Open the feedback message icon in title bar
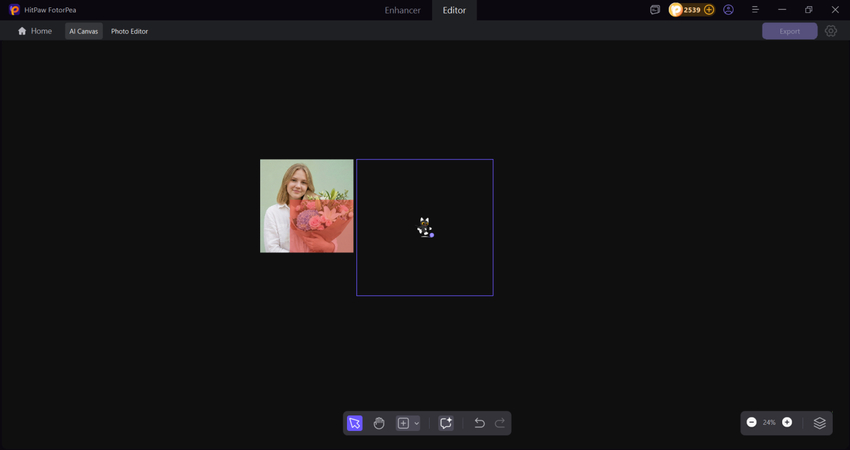 (655, 10)
